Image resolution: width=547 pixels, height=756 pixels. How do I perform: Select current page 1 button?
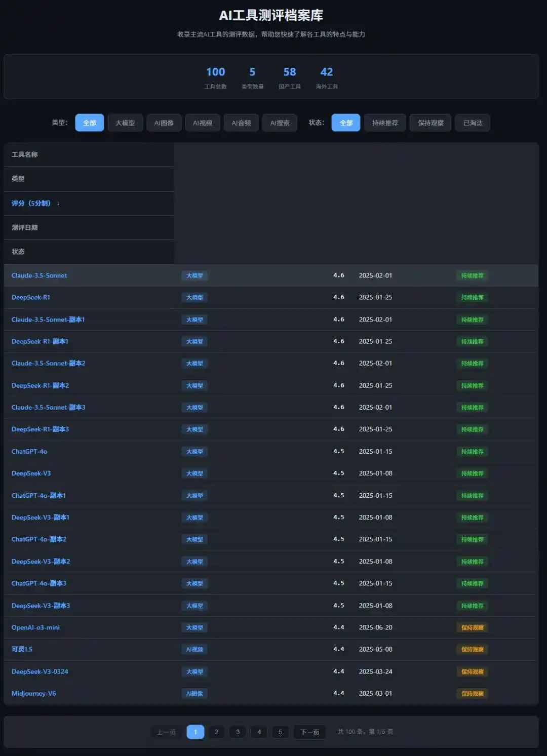tap(196, 732)
